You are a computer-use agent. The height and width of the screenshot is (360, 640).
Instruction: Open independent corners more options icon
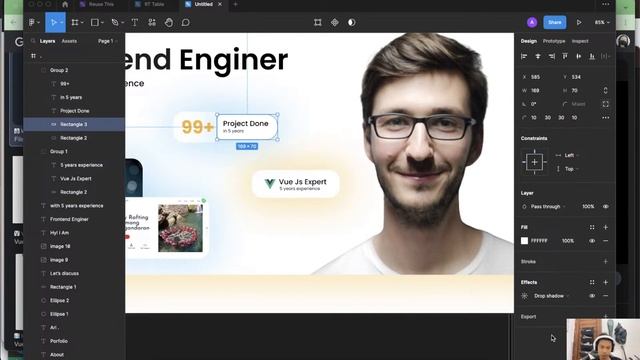pyautogui.click(x=605, y=118)
